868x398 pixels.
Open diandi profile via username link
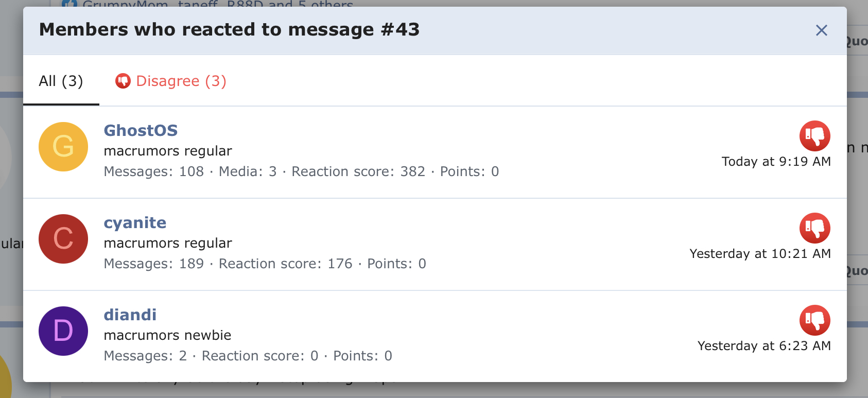(130, 315)
